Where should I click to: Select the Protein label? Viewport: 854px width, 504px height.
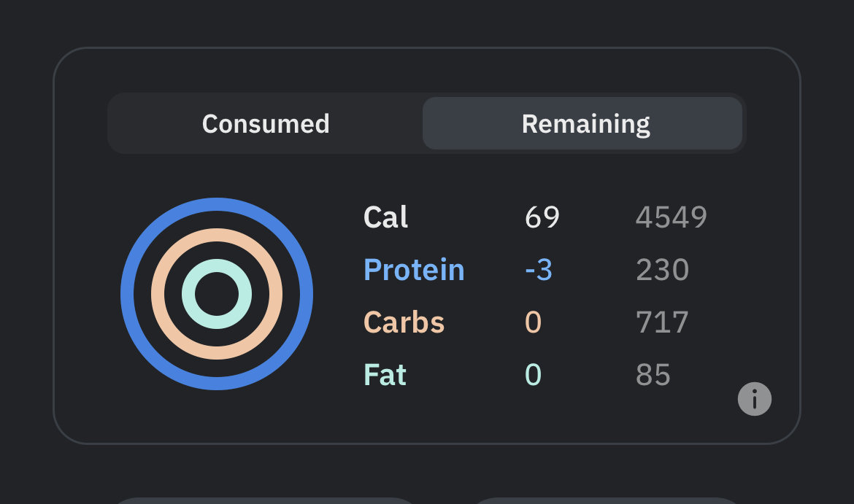(414, 270)
